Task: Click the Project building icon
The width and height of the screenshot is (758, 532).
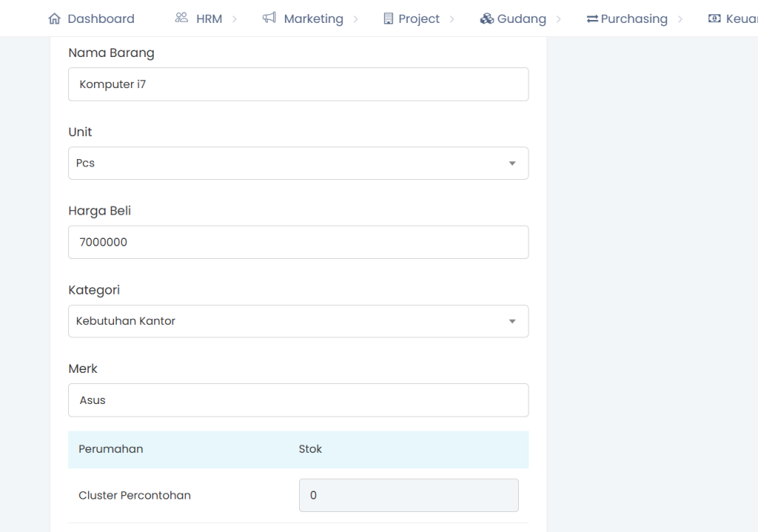Action: click(x=389, y=18)
